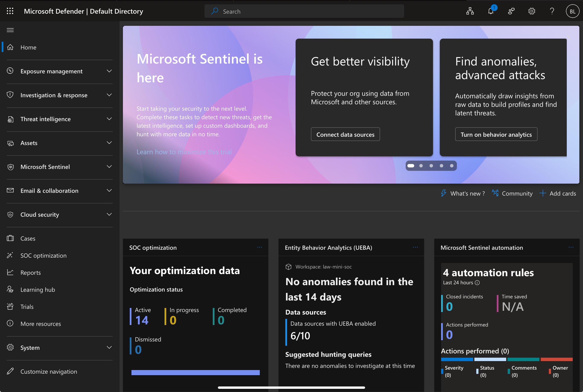Open the app launcher grid icon
The height and width of the screenshot is (392, 583).
pos(10,11)
